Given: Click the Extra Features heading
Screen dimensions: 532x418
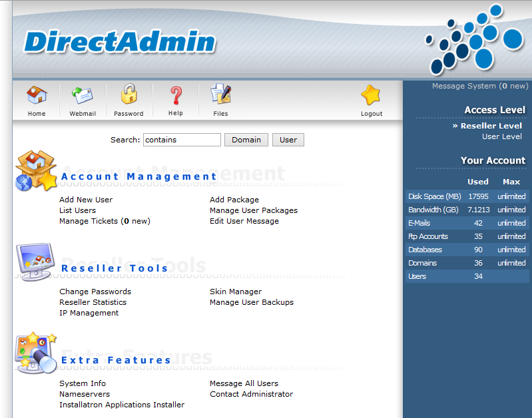Looking at the screenshot, I should [x=116, y=360].
